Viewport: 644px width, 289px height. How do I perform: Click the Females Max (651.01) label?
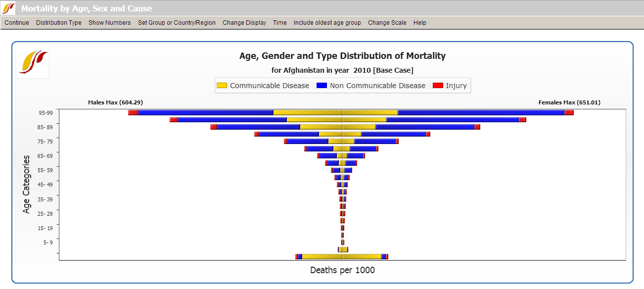(x=569, y=102)
